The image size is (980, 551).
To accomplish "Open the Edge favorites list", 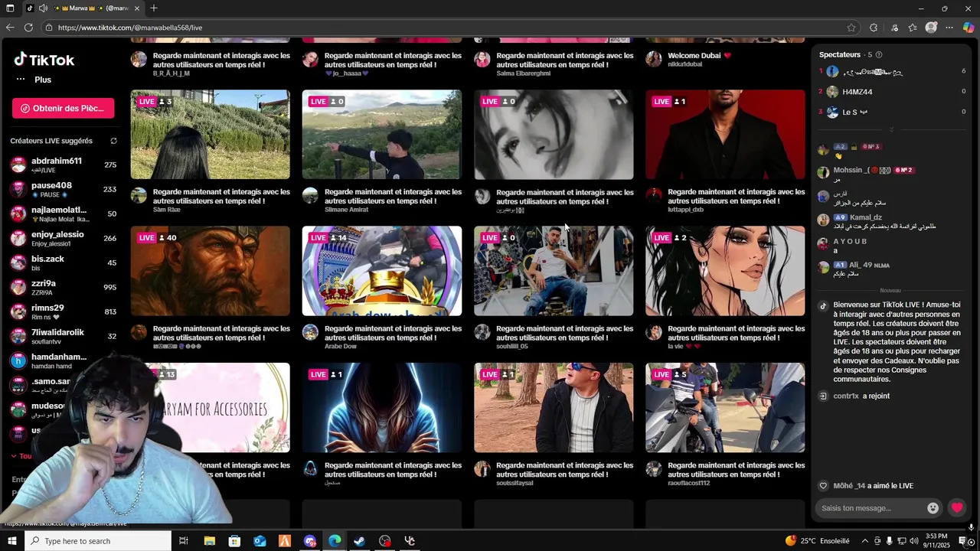I will click(913, 28).
